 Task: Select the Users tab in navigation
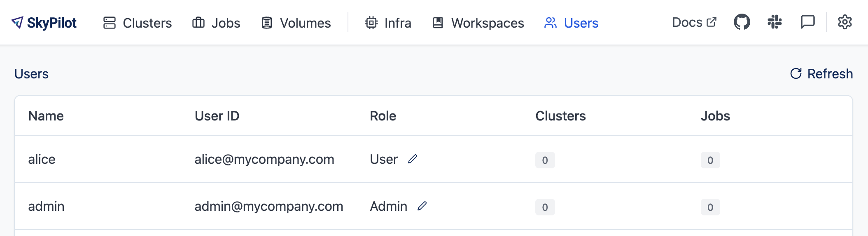(571, 23)
